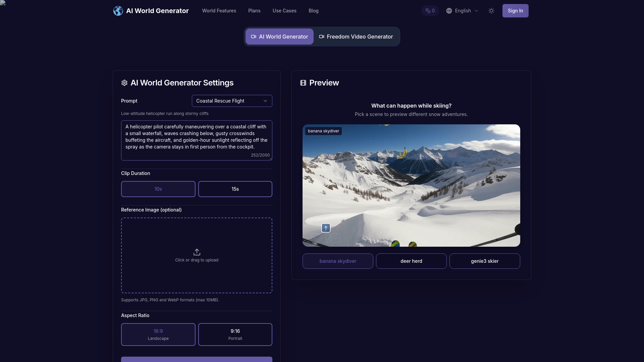Click the gear icon beside AI World Generator Settings

click(x=124, y=83)
